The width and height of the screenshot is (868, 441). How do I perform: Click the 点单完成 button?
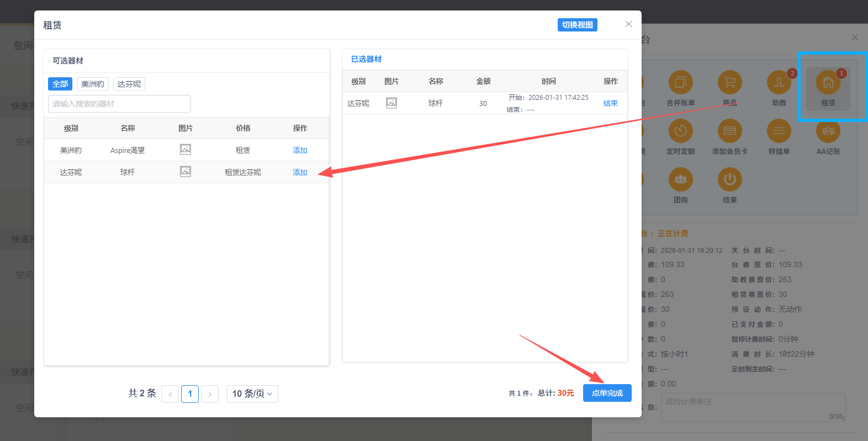(607, 393)
